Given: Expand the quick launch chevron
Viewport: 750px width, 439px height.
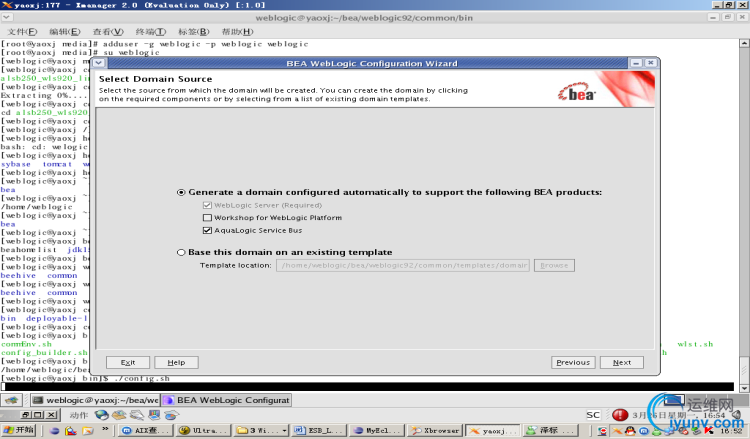Looking at the screenshot, I should (105, 429).
